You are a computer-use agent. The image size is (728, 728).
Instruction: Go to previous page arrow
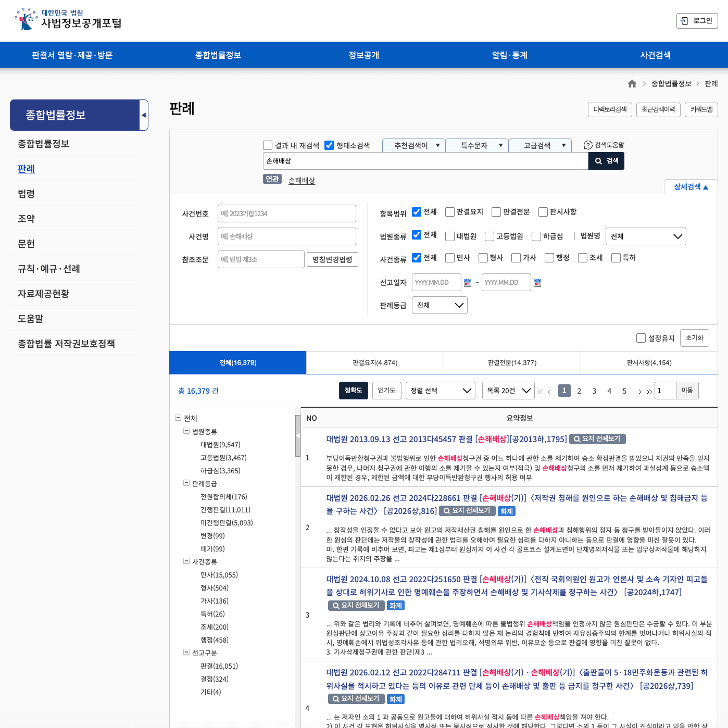[549, 392]
